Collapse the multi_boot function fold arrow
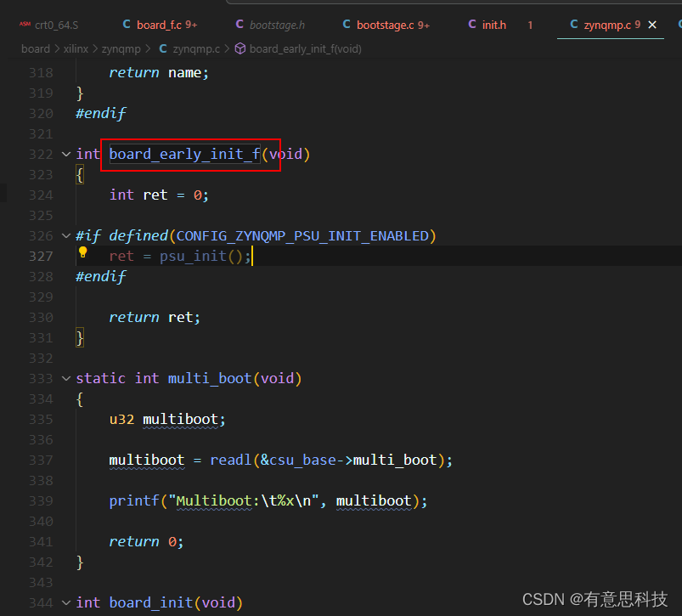 [x=66, y=378]
